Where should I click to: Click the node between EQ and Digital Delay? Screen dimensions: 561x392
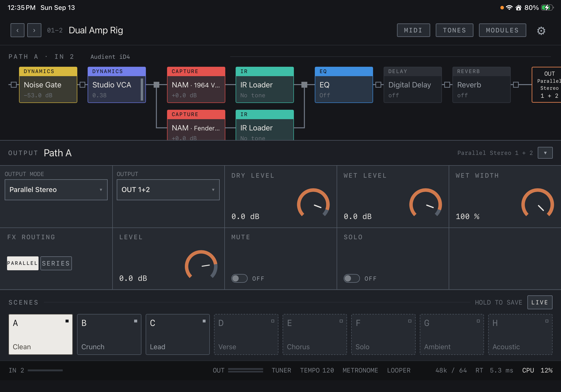[378, 85]
